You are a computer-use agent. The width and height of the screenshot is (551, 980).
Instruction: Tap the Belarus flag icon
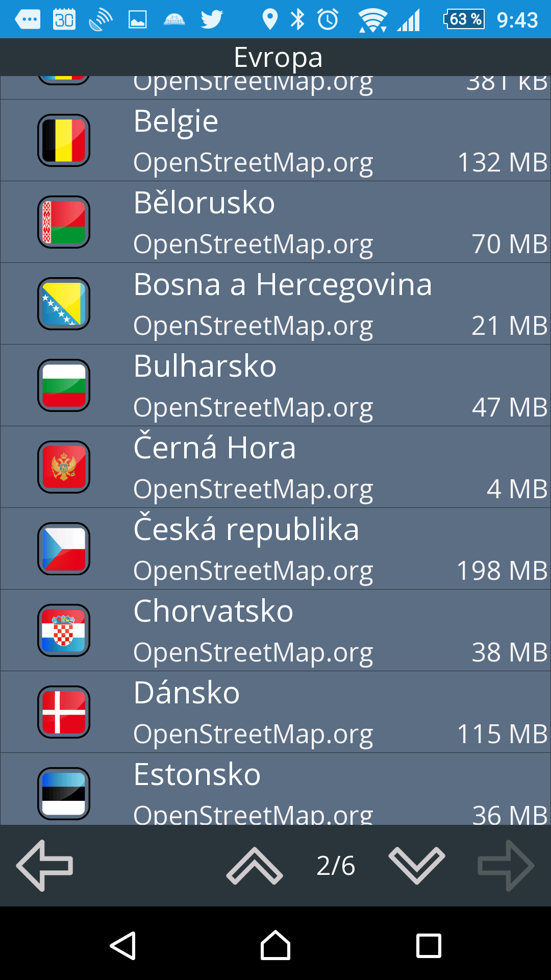[64, 222]
